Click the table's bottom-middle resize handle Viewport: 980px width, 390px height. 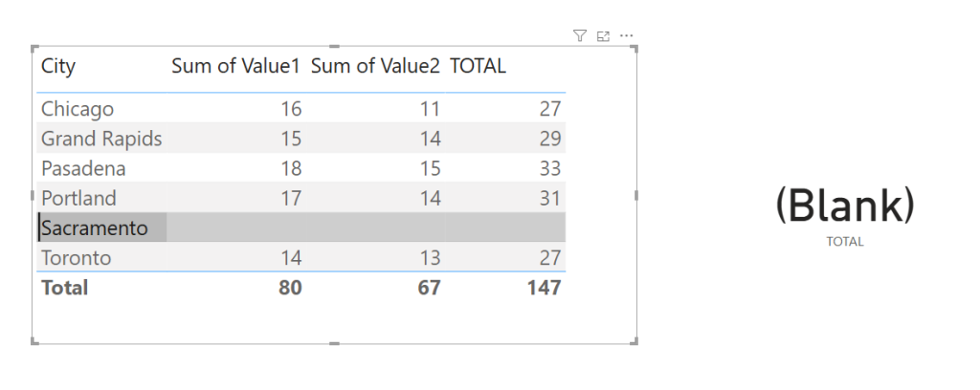point(334,342)
